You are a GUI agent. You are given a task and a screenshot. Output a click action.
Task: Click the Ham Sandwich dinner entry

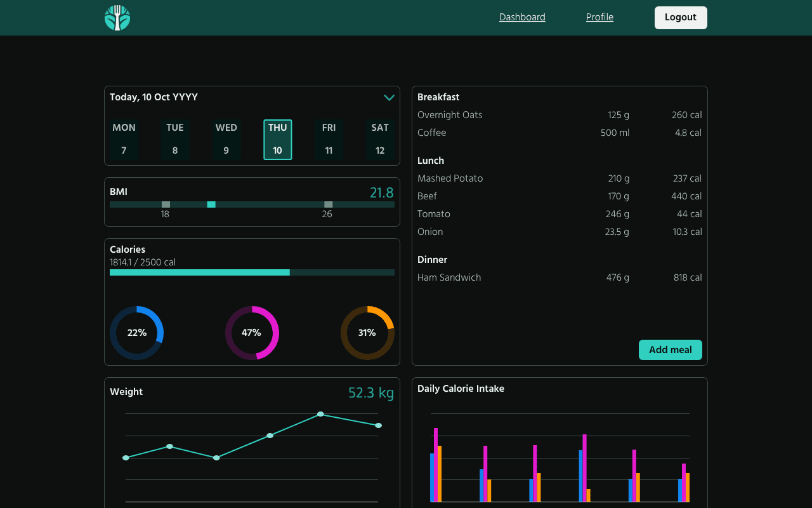point(560,277)
